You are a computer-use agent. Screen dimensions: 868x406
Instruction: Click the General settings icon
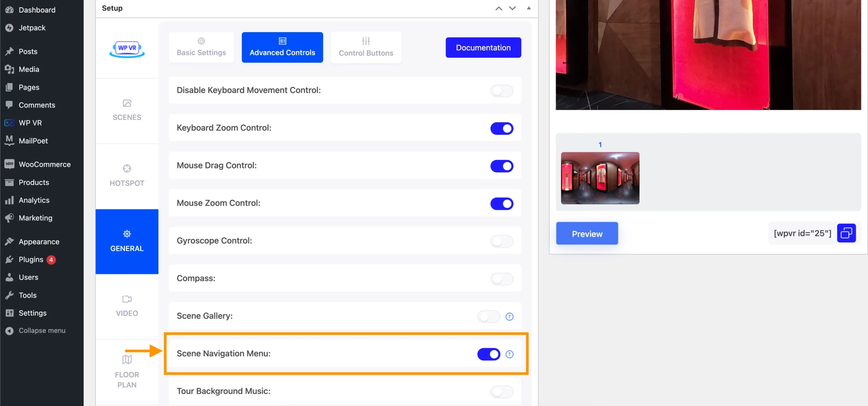(127, 233)
